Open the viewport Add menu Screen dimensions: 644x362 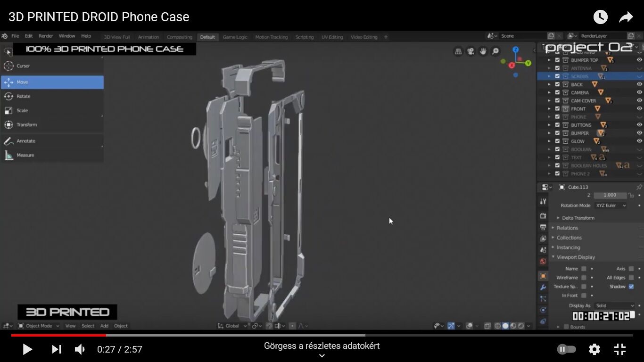(104, 326)
